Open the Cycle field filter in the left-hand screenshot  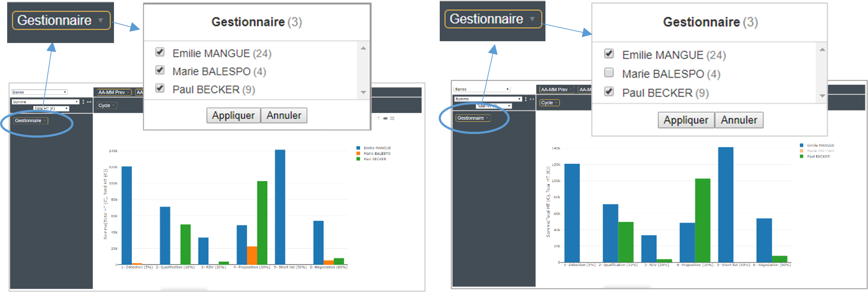point(106,105)
